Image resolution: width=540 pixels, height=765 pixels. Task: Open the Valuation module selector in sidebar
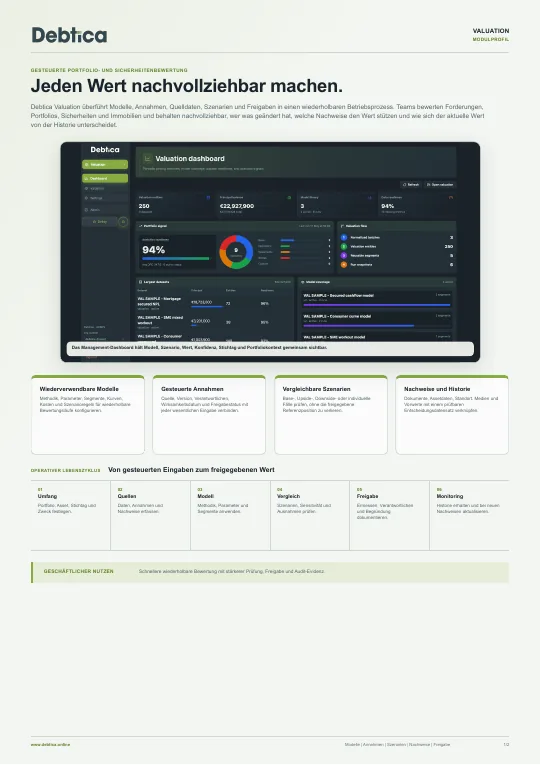click(105, 165)
